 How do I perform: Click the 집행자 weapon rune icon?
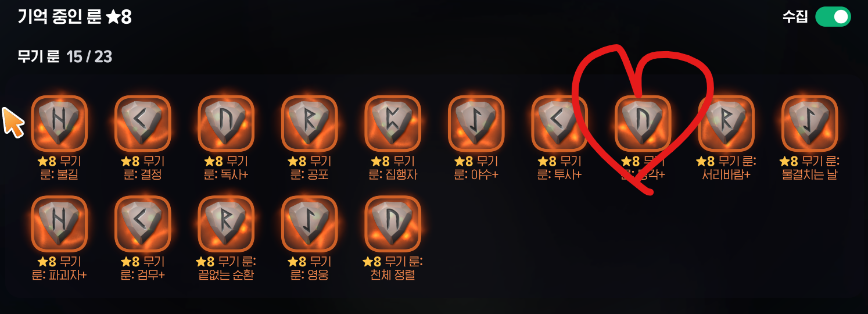coord(393,123)
